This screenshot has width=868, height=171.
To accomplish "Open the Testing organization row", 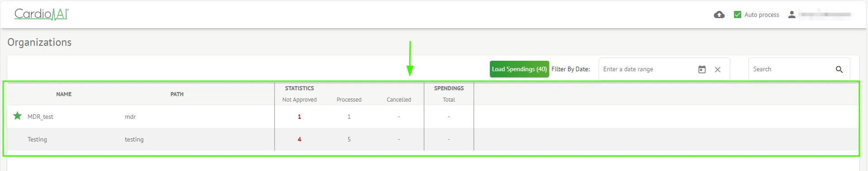I will click(433, 139).
